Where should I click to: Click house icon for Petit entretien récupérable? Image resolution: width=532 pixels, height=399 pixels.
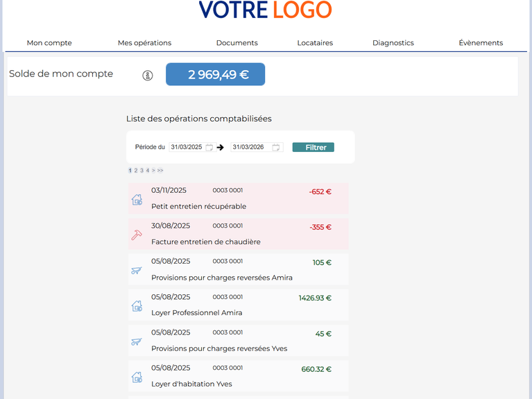click(x=137, y=199)
